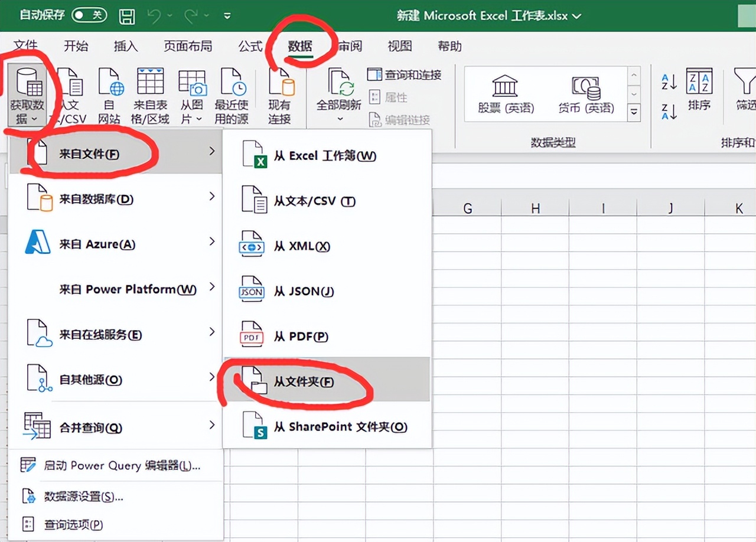Switch to the 插入 tab
Viewport: 756px width, 542px height.
125,46
